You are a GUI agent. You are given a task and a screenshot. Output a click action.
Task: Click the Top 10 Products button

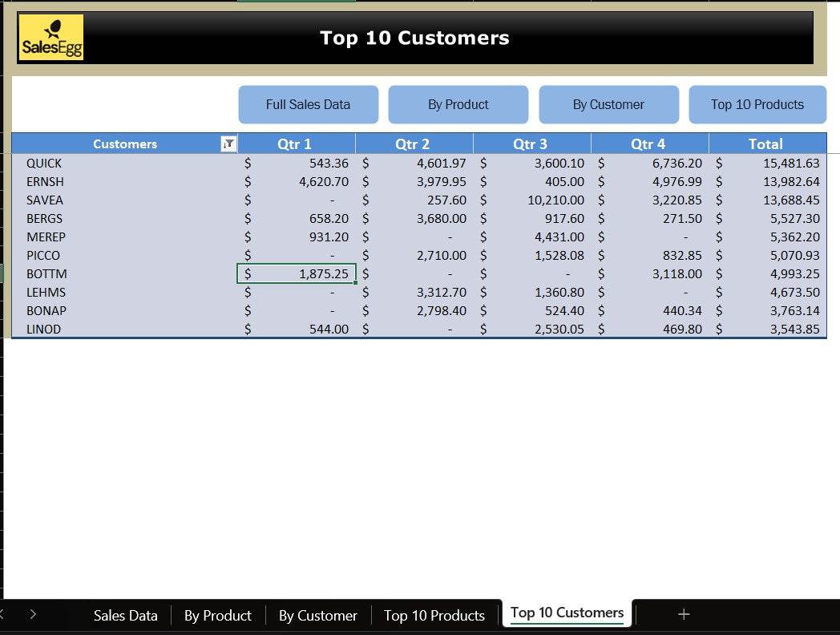(757, 104)
